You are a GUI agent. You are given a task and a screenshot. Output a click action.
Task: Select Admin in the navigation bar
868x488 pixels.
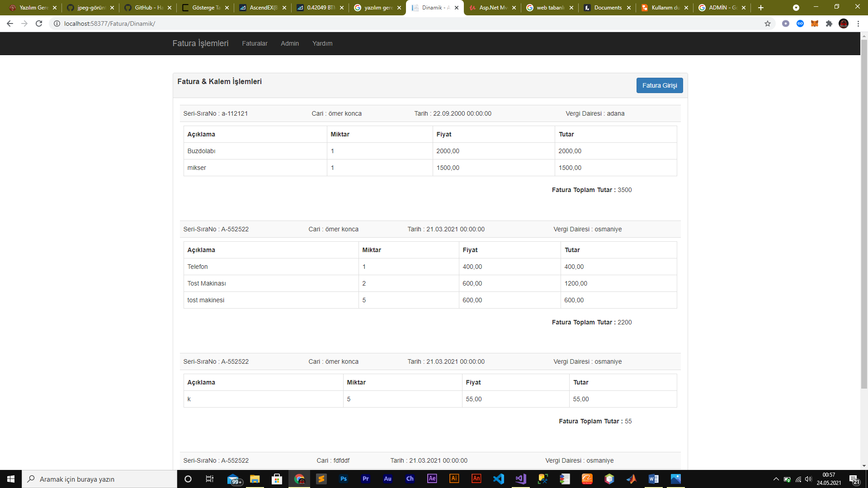[x=290, y=43]
